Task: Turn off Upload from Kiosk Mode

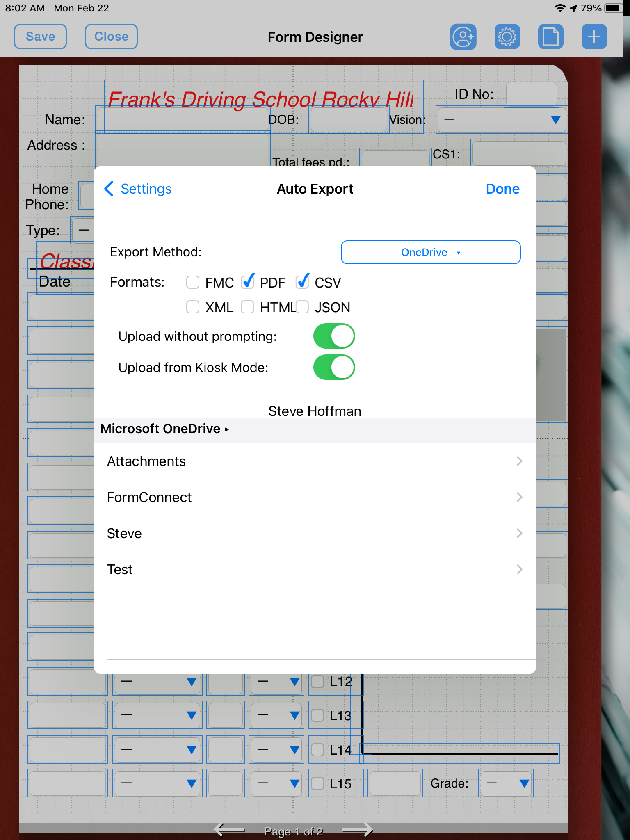Action: [334, 367]
